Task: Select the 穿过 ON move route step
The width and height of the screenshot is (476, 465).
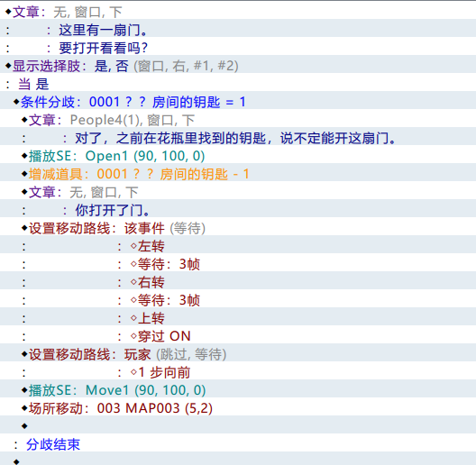Action: point(238,334)
